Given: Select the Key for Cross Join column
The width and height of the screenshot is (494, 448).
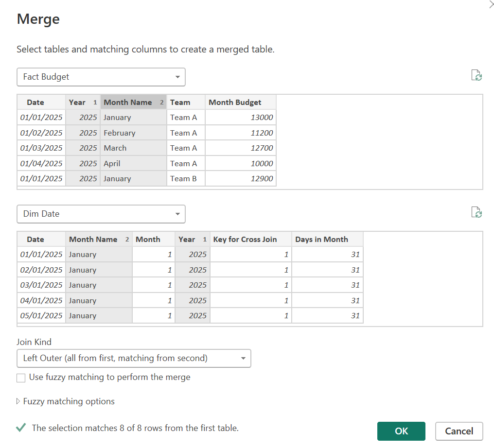Looking at the screenshot, I should 251,239.
